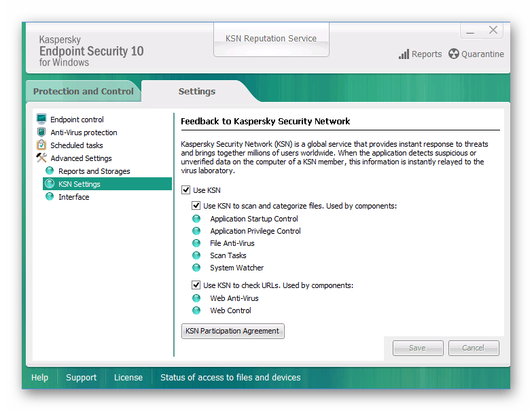Viewport: 532px width, 411px height.
Task: Click the Reports bar chart icon
Action: (404, 54)
